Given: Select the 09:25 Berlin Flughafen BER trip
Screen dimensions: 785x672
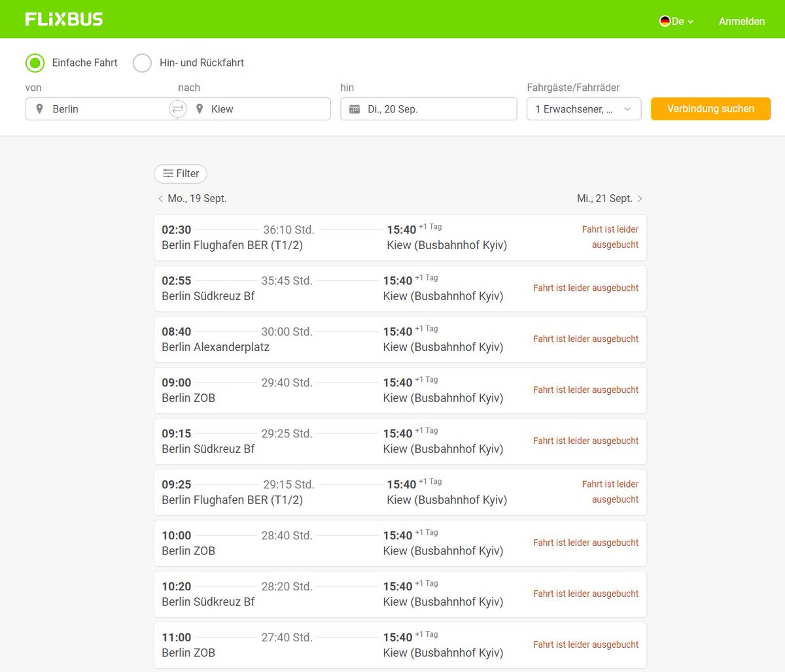Looking at the screenshot, I should click(400, 492).
